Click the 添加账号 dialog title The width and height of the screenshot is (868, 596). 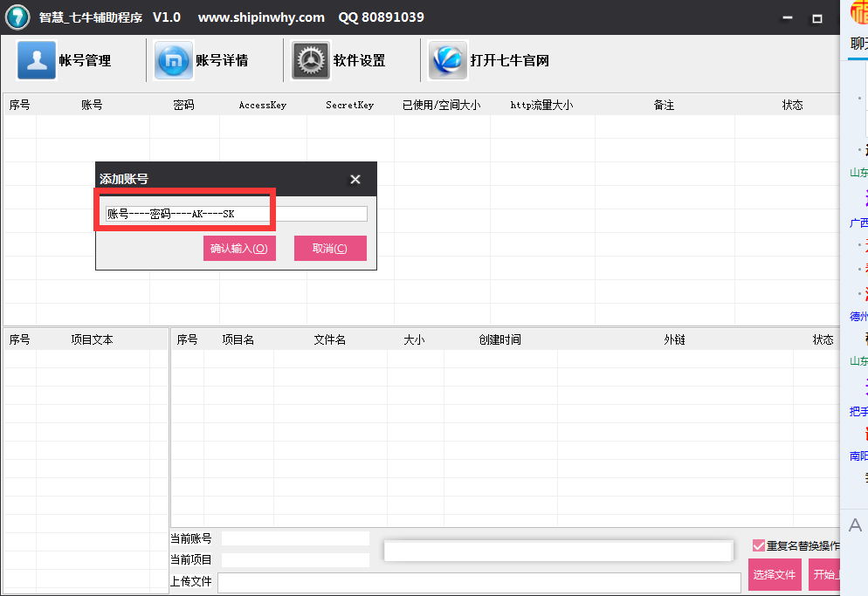[x=124, y=179]
